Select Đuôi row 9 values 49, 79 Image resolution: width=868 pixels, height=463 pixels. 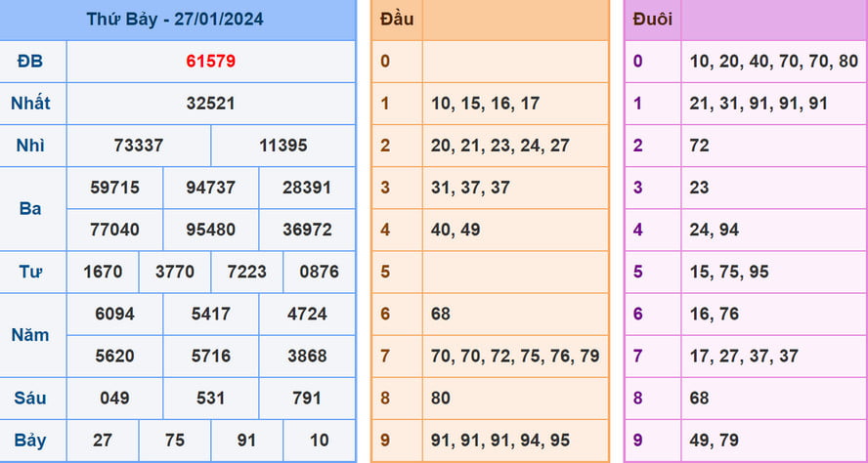point(714,440)
